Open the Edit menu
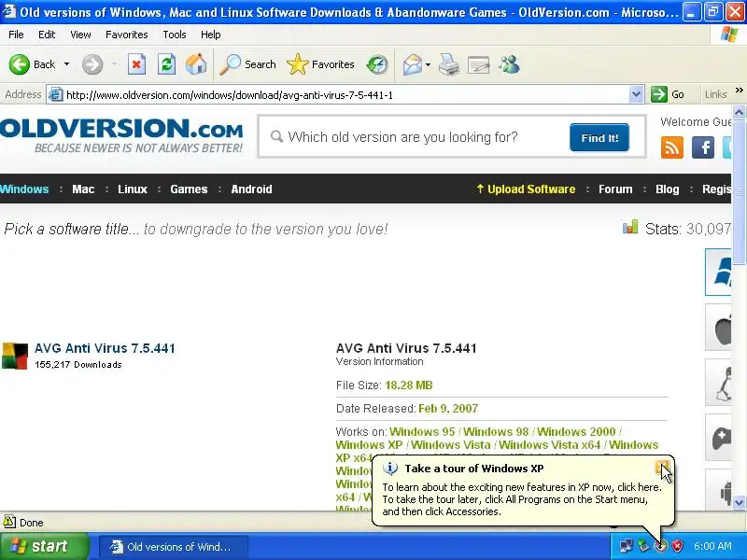The width and height of the screenshot is (747, 560). 47,35
